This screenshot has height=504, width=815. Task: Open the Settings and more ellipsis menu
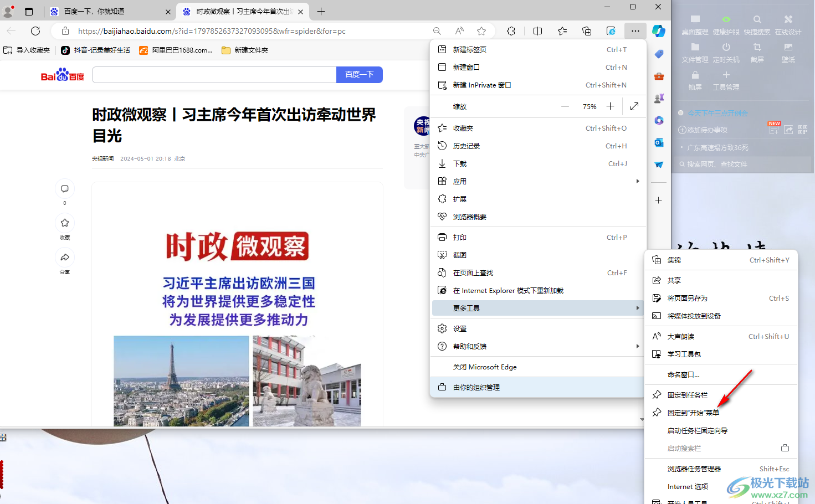635,31
